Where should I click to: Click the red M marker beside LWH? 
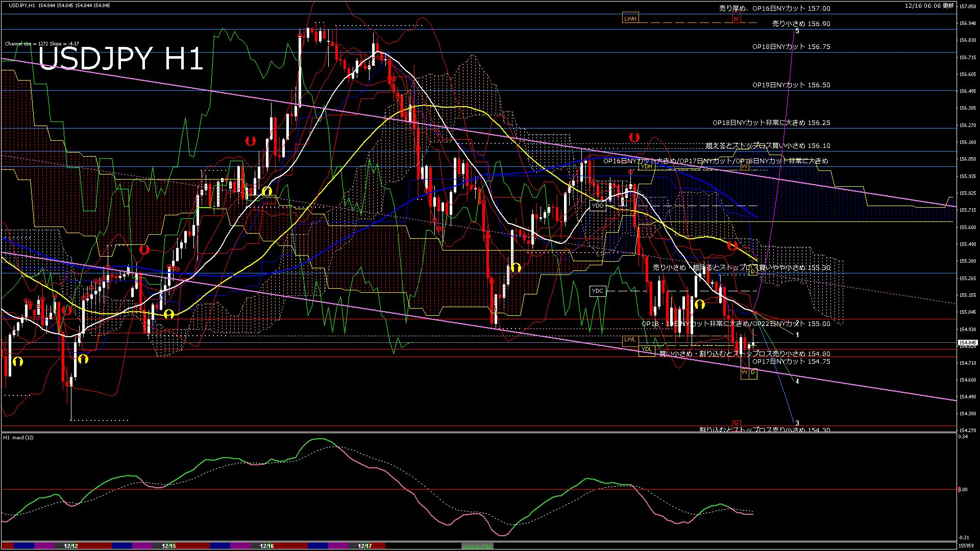pos(736,19)
